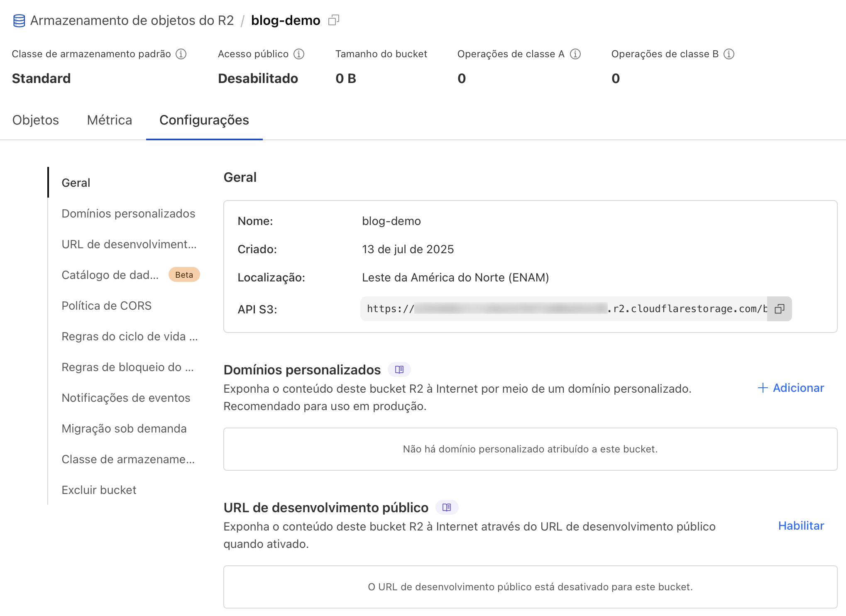Show info for Classe de armazenamento padrão
Screen dimensions: 846x616
click(181, 54)
